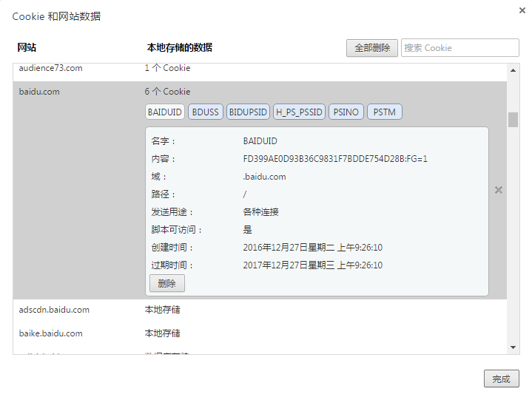Click the domain value .baidu.com

pyautogui.click(x=264, y=177)
